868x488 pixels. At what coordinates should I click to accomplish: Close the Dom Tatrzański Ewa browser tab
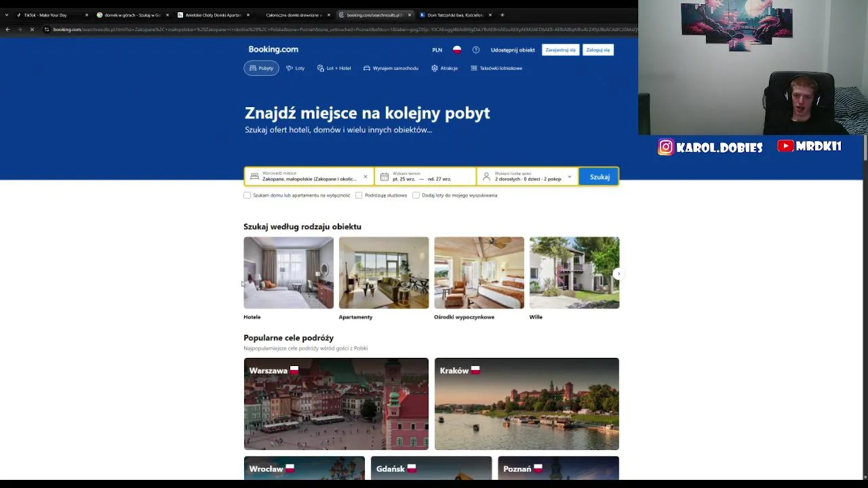(x=490, y=15)
